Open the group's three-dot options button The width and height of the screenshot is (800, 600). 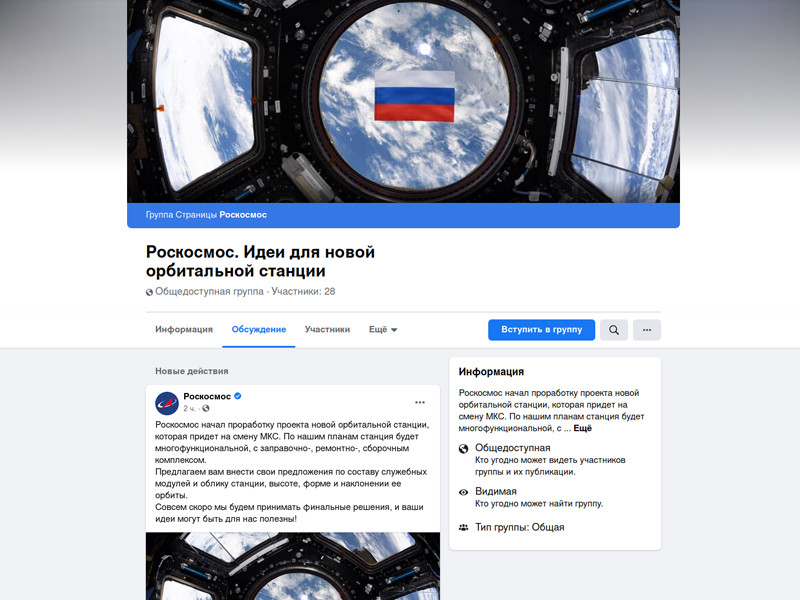[647, 330]
